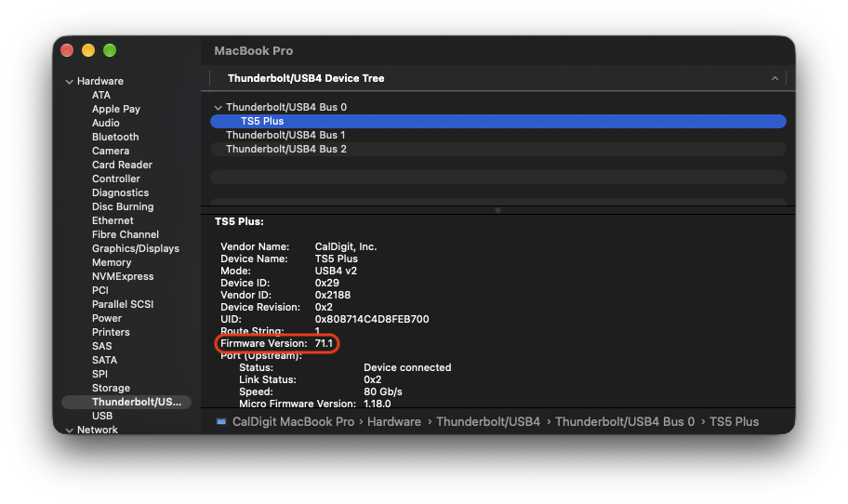Click the computer icon in path bar
The image size is (848, 504).
coord(221,422)
